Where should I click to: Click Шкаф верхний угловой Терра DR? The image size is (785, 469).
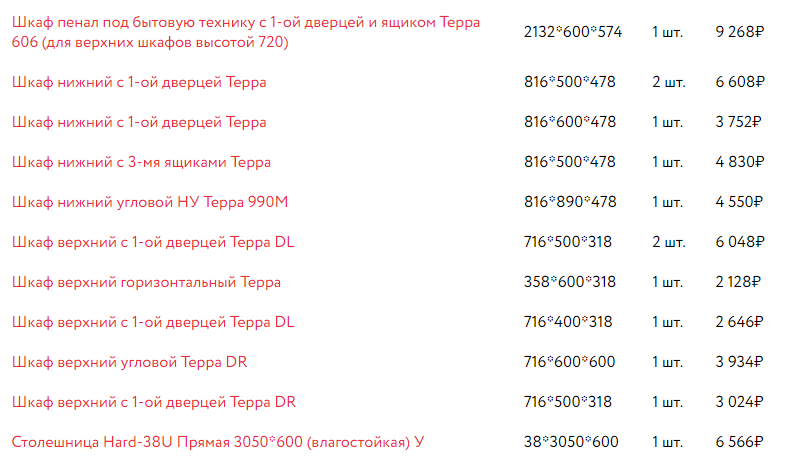tap(129, 362)
